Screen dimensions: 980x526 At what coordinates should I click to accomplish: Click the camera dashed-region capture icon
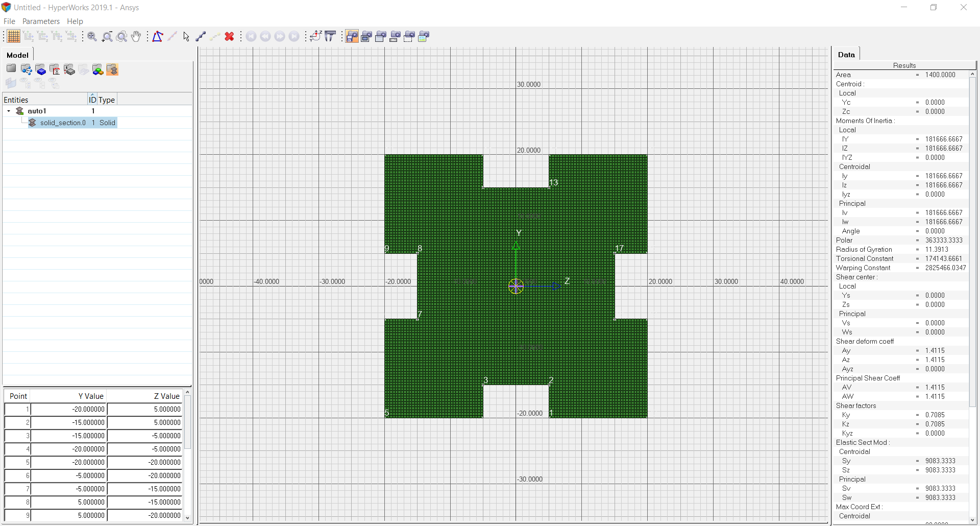point(409,36)
